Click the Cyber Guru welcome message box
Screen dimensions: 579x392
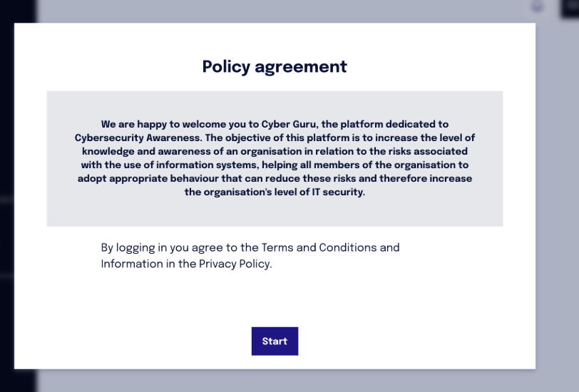tap(275, 158)
